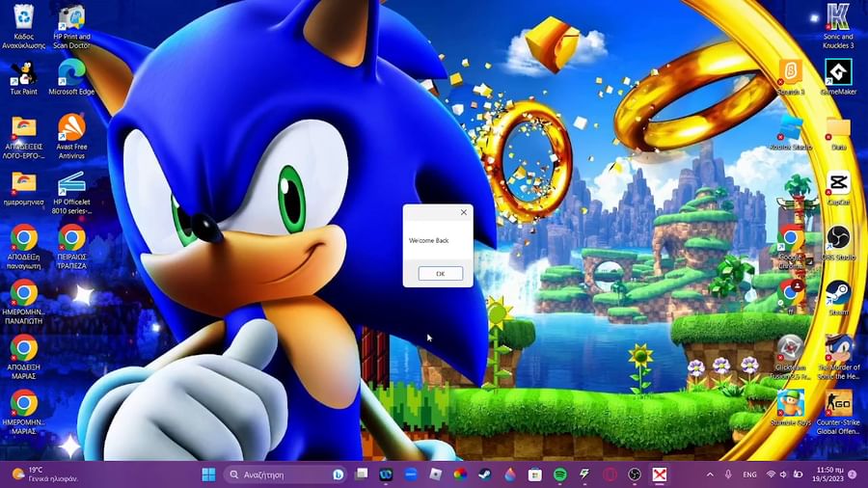
Task: Show hidden system tray icons
Action: click(x=710, y=474)
